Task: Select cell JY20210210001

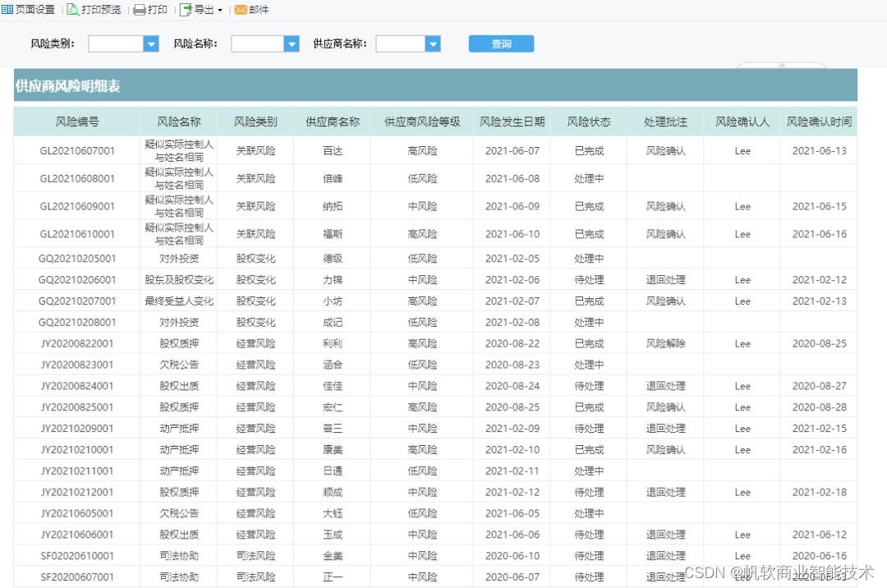Action: pyautogui.click(x=77, y=450)
